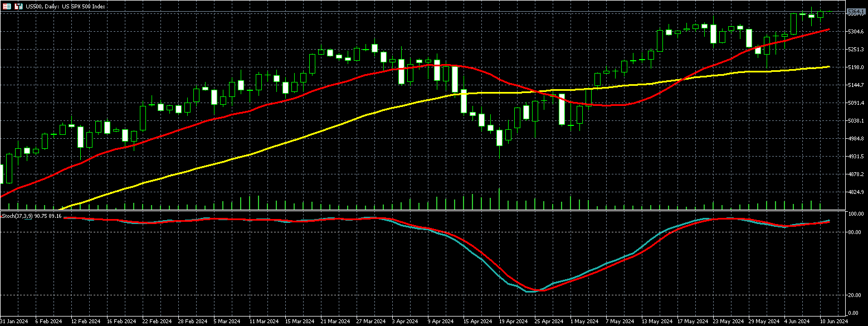Viewport: 868px width, 326px height.
Task: Click the 5091.4 price axis label
Action: pyautogui.click(x=855, y=103)
